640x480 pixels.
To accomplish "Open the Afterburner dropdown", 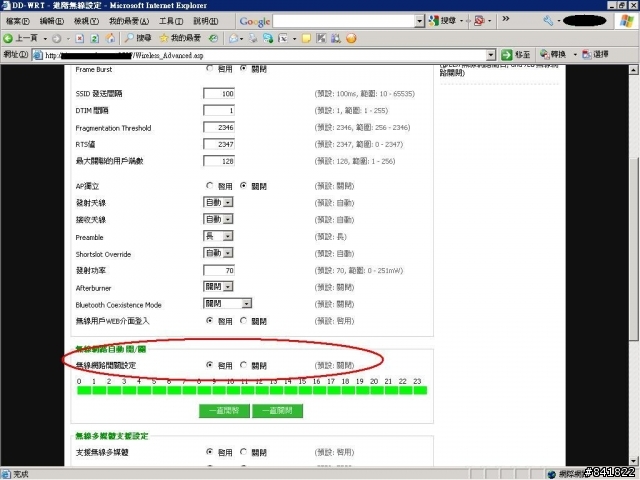I will click(x=218, y=287).
